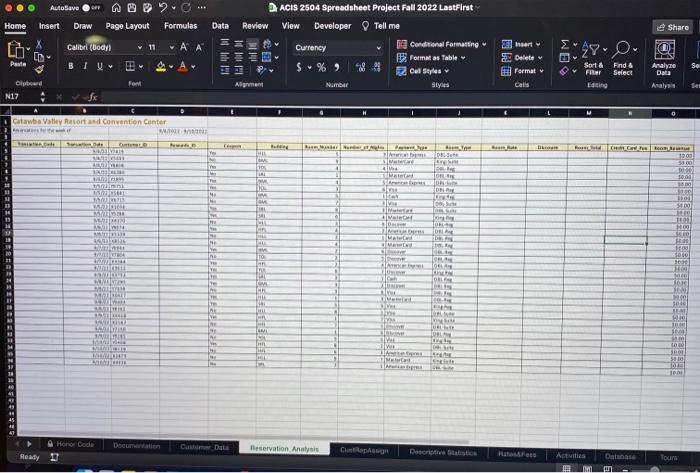Click the Undo arrow icon
The height and width of the screenshot is (473, 700).
tap(163, 8)
